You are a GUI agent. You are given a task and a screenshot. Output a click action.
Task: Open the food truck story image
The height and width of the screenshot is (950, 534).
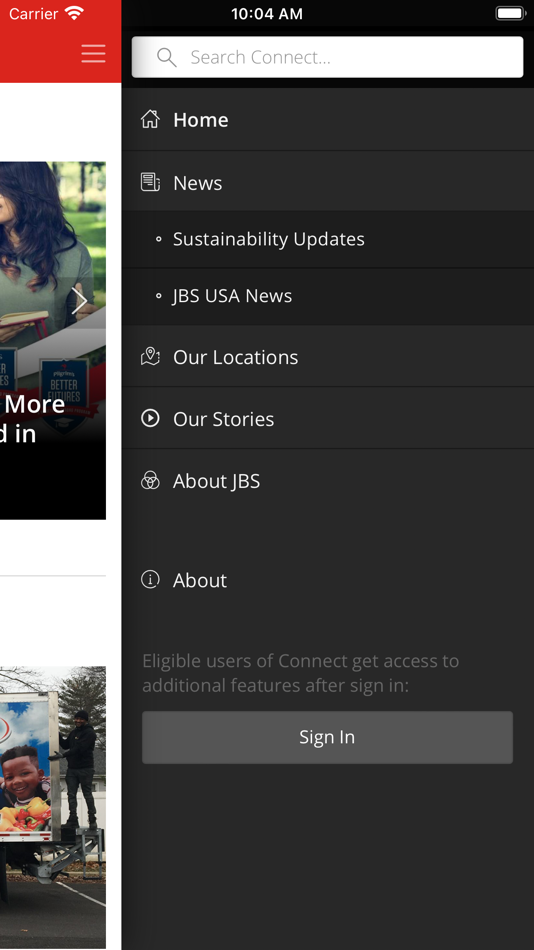click(x=53, y=807)
